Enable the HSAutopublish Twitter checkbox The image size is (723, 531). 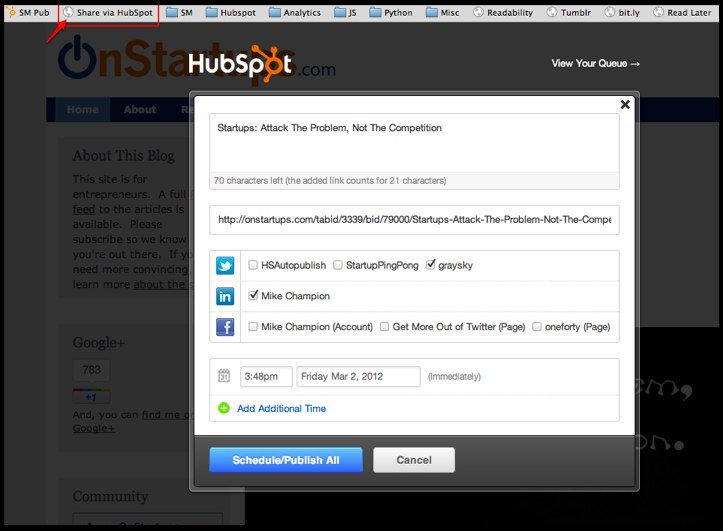coord(253,266)
